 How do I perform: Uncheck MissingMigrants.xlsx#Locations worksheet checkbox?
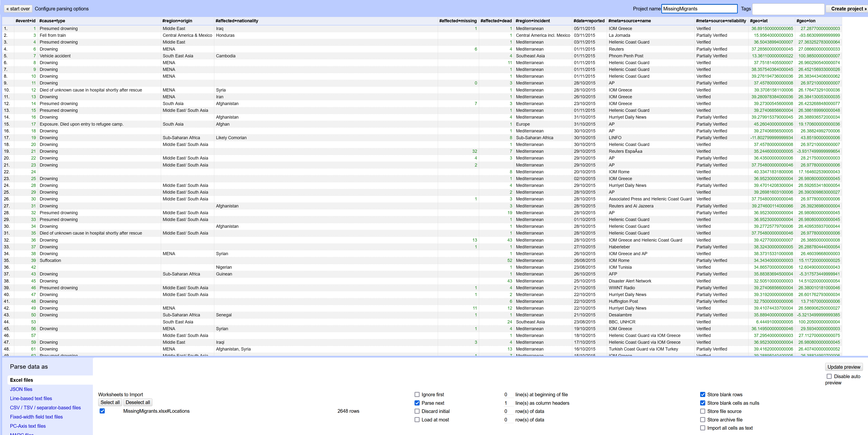click(102, 411)
